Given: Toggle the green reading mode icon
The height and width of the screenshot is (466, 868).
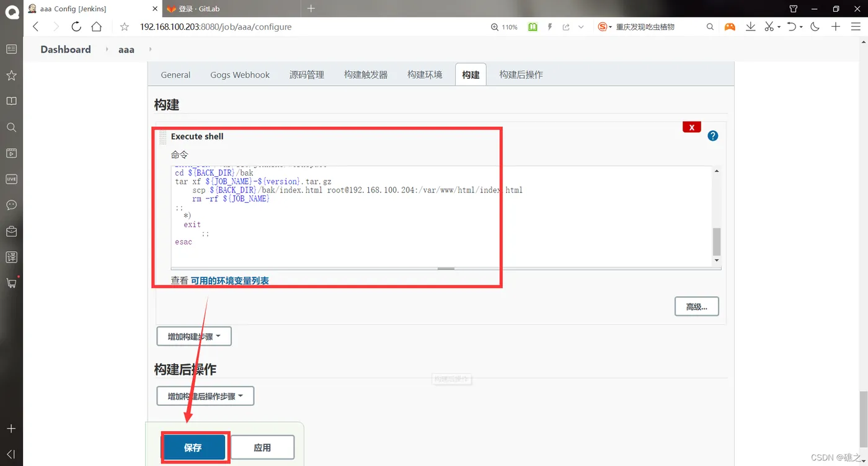Looking at the screenshot, I should (x=533, y=27).
